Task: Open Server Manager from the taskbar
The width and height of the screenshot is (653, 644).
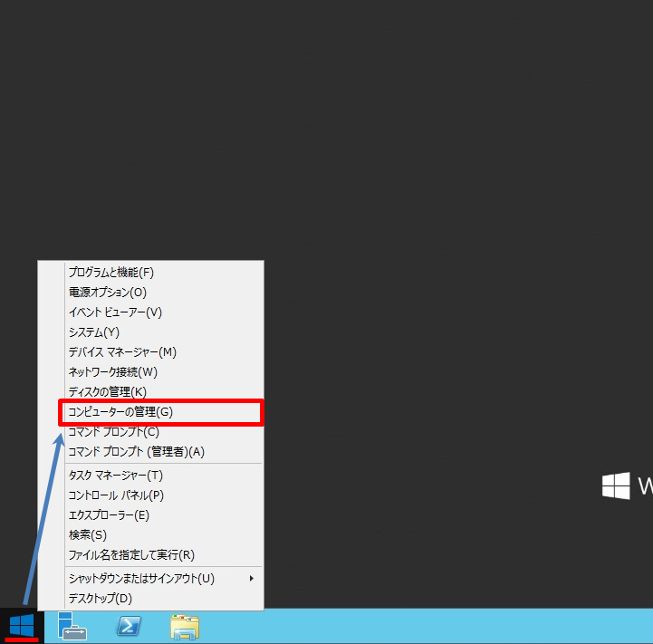Action: [x=72, y=626]
